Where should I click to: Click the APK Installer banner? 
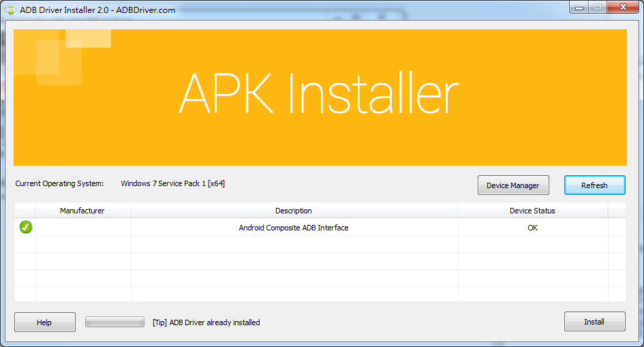(x=320, y=97)
